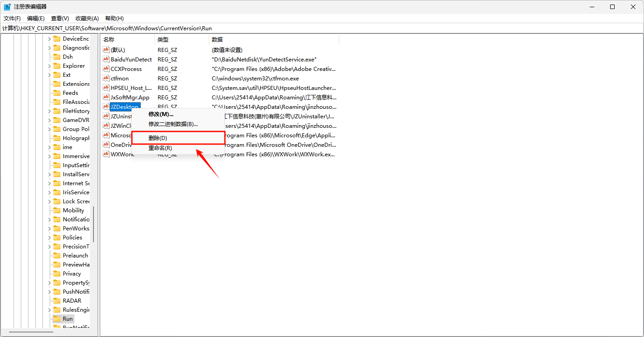Select the IrisService key label
This screenshot has width=644, height=337.
tap(76, 192)
